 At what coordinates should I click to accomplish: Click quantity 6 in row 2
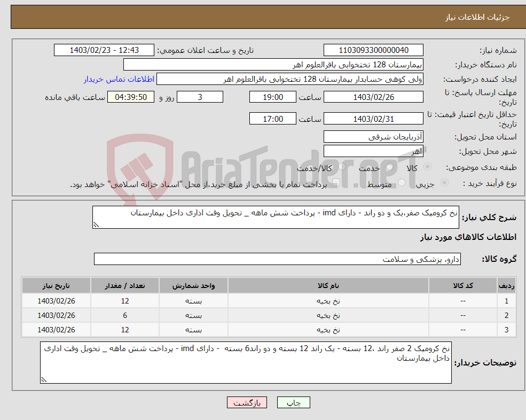pos(125,316)
